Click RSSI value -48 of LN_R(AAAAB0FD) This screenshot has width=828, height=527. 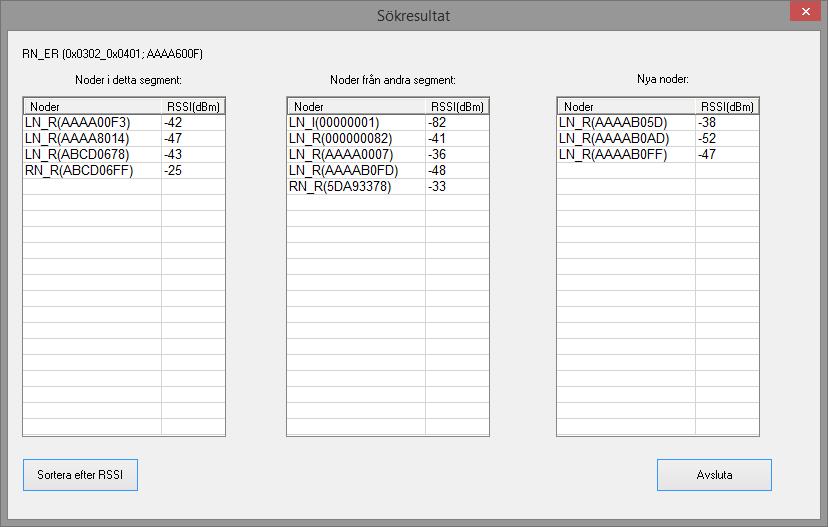pyautogui.click(x=437, y=170)
